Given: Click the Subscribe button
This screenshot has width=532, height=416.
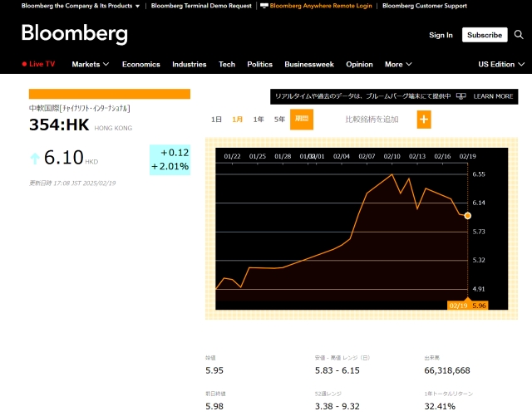Looking at the screenshot, I should pyautogui.click(x=485, y=35).
